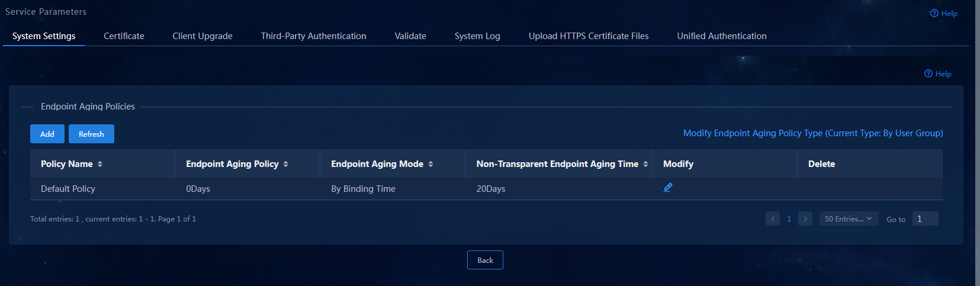Edit Default Policy with the pencil icon
This screenshot has width=980, height=286.
pos(668,188)
